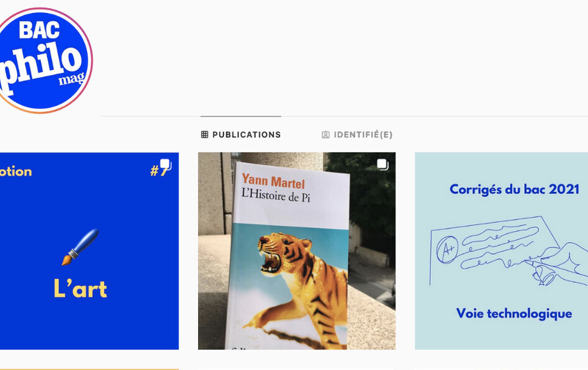
Task: Switch to the Identifié(e) tab
Action: tap(357, 135)
